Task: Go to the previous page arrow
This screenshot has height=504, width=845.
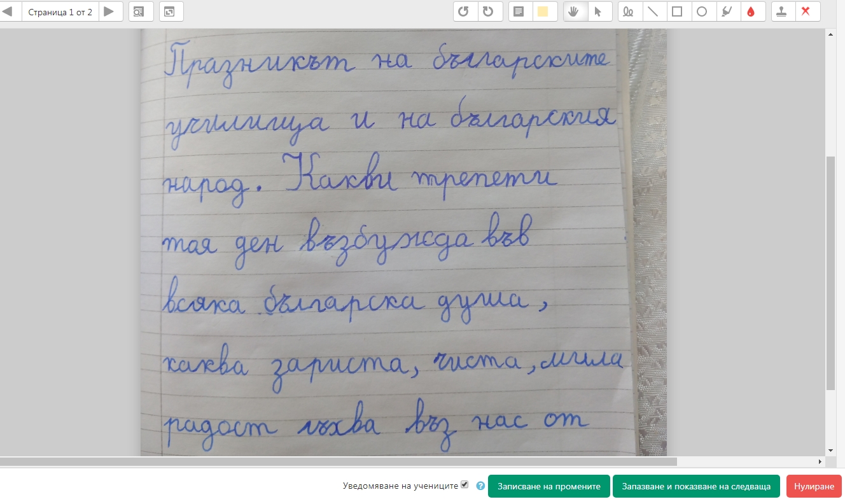Action: tap(8, 11)
